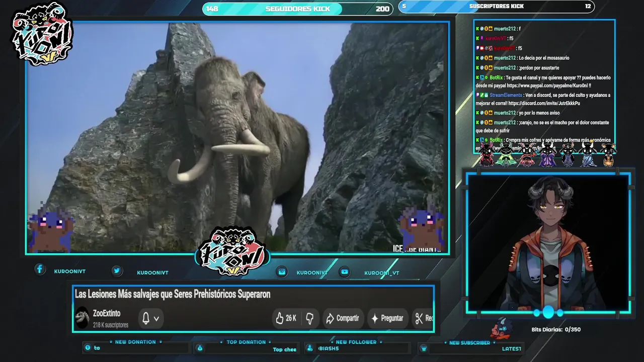Viewport: 644px width, 362px height.
Task: Click the pixel character at the video's bottom-left
Action: pyautogui.click(x=51, y=229)
